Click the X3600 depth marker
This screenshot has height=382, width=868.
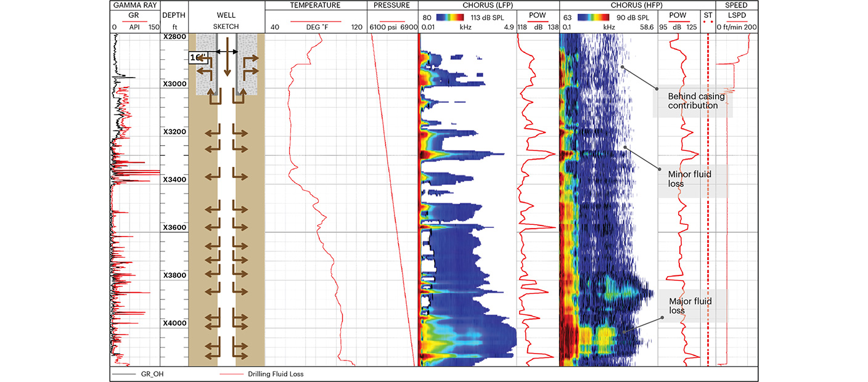coord(174,227)
